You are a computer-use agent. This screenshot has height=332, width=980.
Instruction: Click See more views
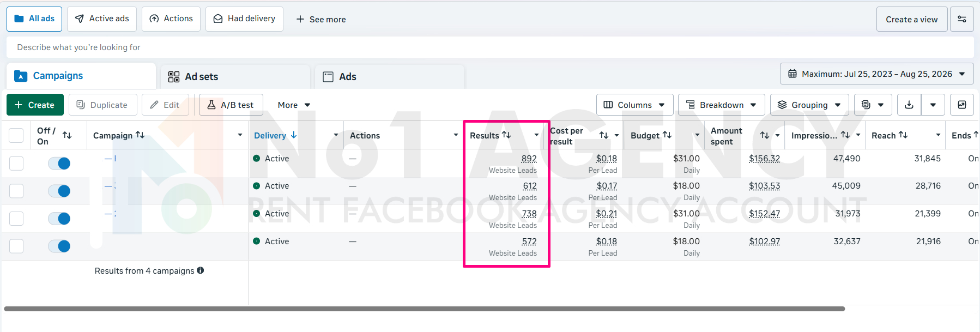tap(320, 19)
